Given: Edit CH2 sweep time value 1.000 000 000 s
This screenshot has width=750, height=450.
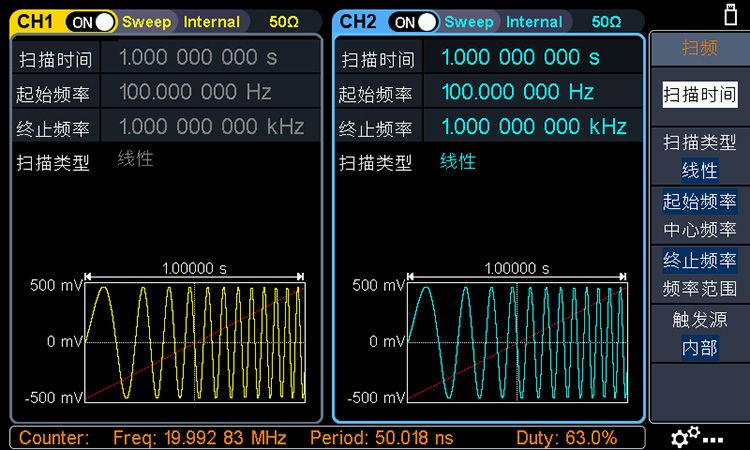Looking at the screenshot, I should coord(520,58).
